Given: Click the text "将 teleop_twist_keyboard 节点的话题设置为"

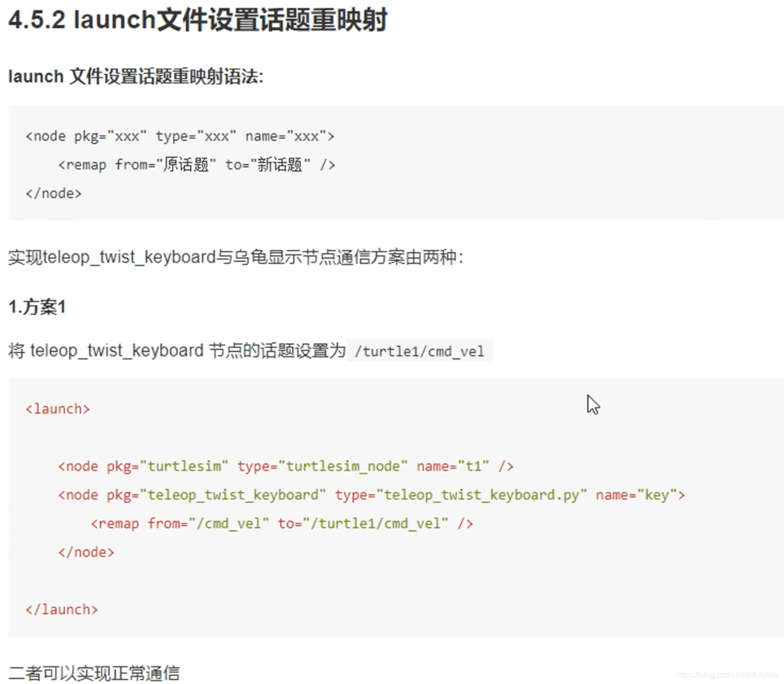Looking at the screenshot, I should [177, 350].
